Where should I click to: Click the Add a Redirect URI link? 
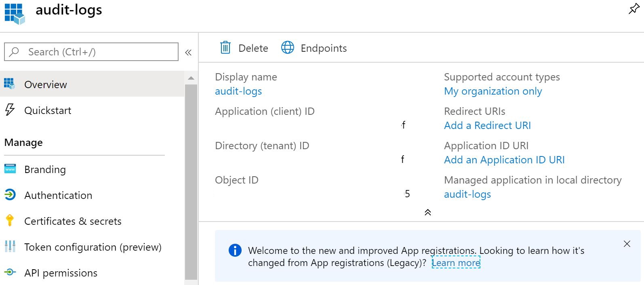(487, 125)
